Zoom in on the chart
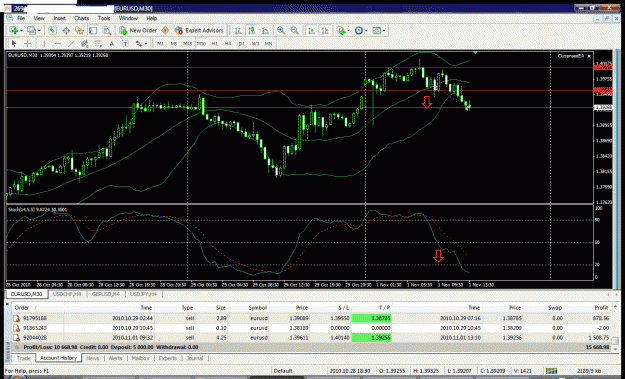This screenshot has height=379, width=625. pos(281,30)
